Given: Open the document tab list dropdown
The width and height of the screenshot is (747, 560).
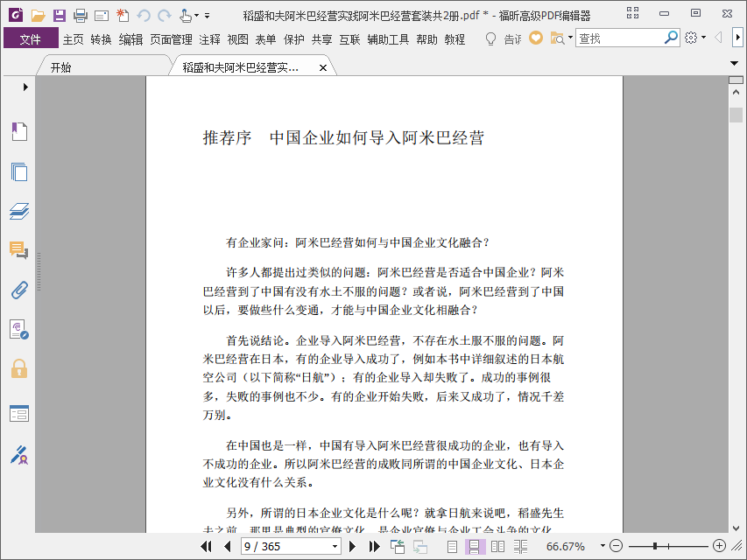Looking at the screenshot, I should (x=734, y=63).
